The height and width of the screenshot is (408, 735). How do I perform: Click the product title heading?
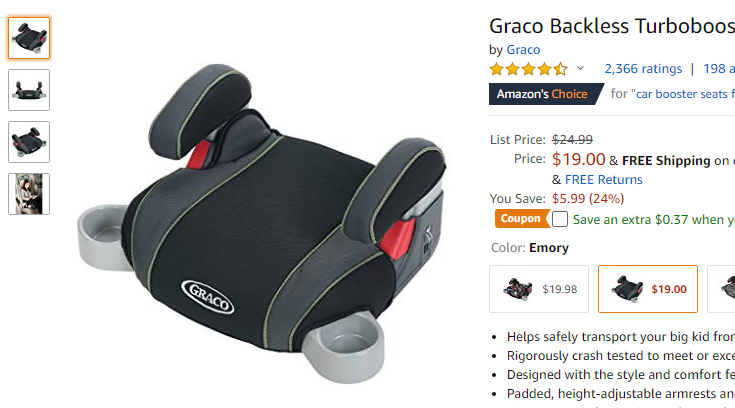click(612, 26)
